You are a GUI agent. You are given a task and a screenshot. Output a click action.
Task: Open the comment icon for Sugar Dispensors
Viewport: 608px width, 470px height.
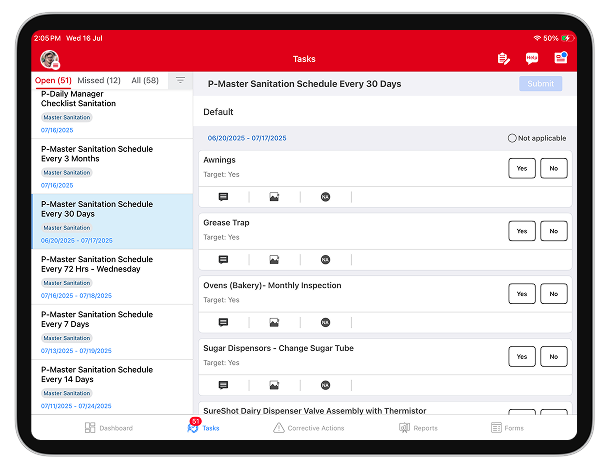pos(223,385)
